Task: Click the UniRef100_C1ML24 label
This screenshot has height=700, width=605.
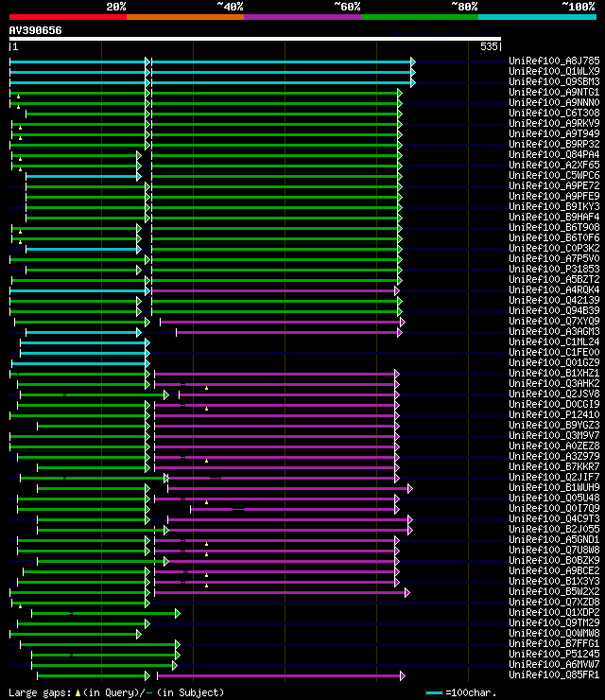Action: coord(554,341)
